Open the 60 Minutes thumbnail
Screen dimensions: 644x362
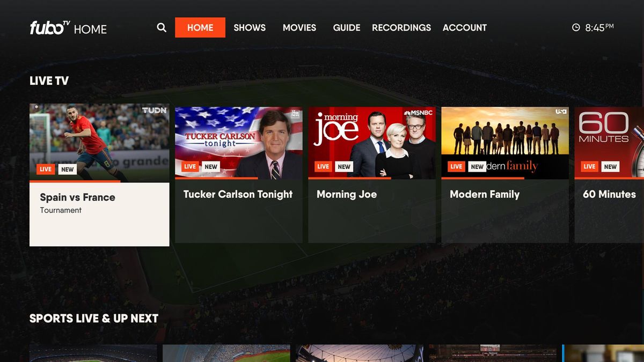[x=609, y=142]
